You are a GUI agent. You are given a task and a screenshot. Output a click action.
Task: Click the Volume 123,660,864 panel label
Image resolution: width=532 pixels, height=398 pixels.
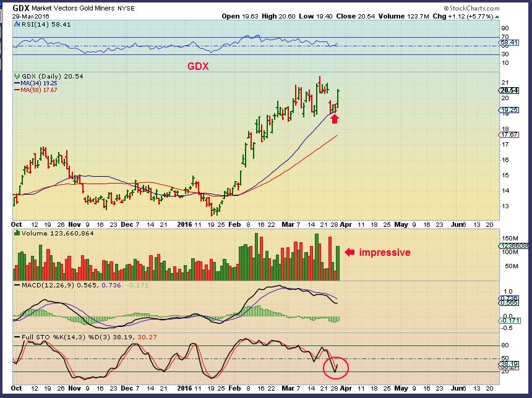58,233
